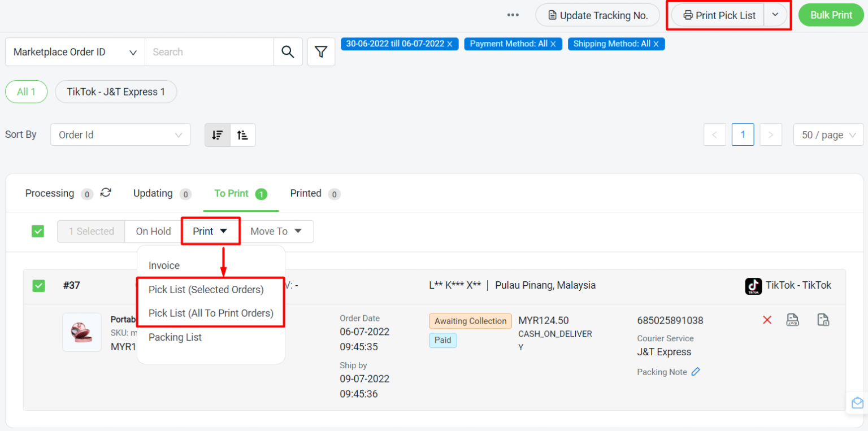868x431 pixels.
Task: Print the AWB for order #37
Action: coord(793,320)
